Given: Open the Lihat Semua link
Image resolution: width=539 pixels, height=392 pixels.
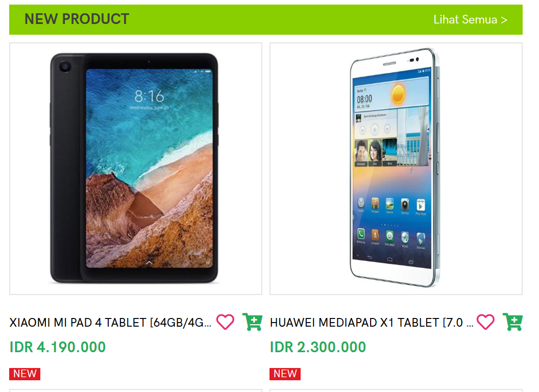Looking at the screenshot, I should [470, 19].
